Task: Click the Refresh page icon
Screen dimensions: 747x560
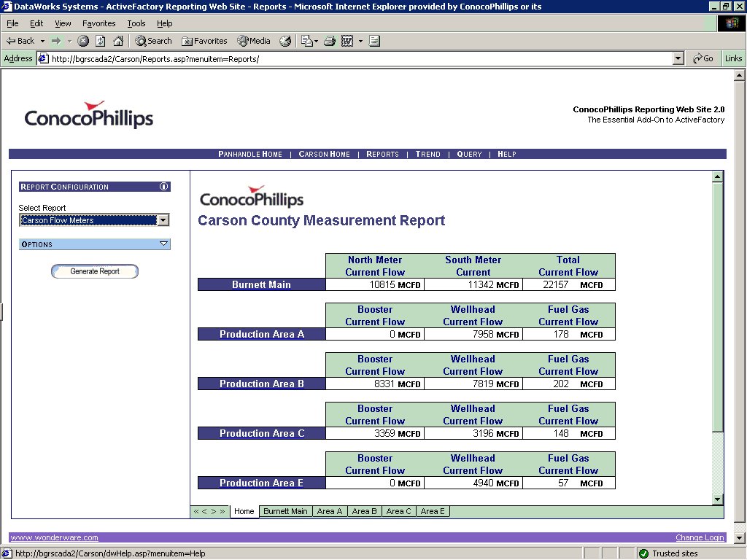Action: [101, 41]
